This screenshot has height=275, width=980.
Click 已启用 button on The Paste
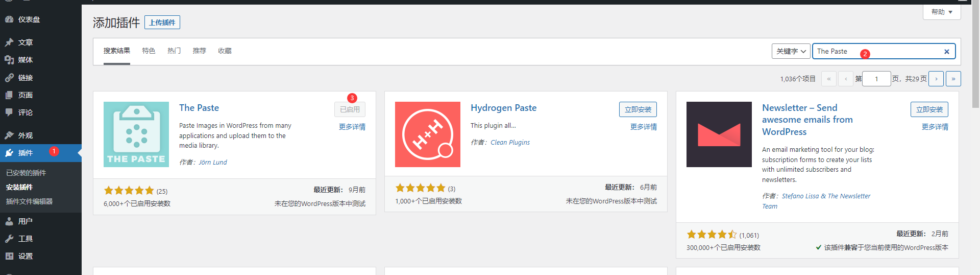(x=350, y=109)
